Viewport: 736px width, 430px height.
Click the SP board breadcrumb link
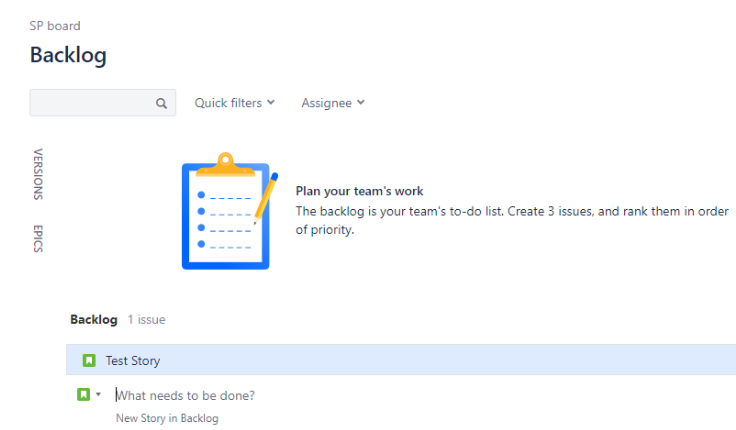pyautogui.click(x=55, y=26)
